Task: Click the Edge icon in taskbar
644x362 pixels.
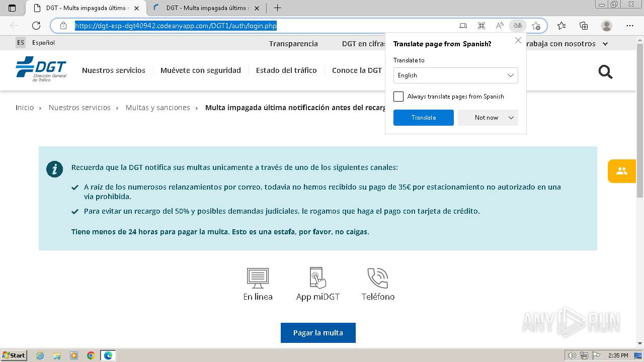Action: (108, 355)
